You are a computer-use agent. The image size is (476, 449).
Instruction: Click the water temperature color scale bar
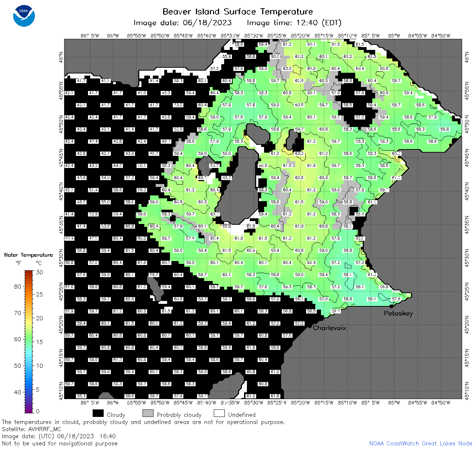click(29, 341)
